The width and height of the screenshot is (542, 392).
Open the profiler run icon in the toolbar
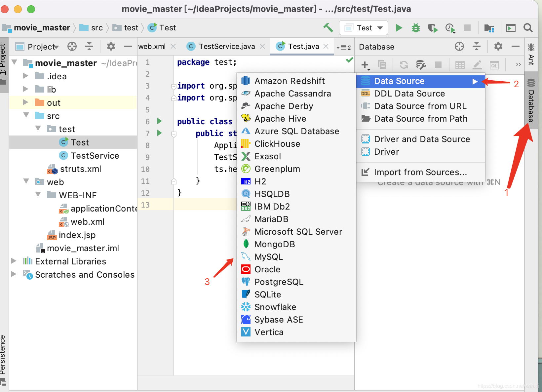[450, 28]
